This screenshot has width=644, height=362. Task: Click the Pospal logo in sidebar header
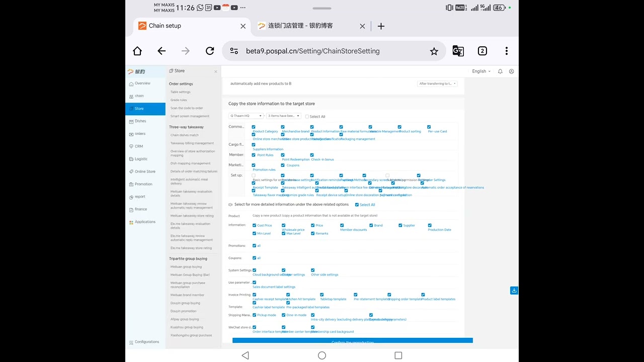coord(136,71)
